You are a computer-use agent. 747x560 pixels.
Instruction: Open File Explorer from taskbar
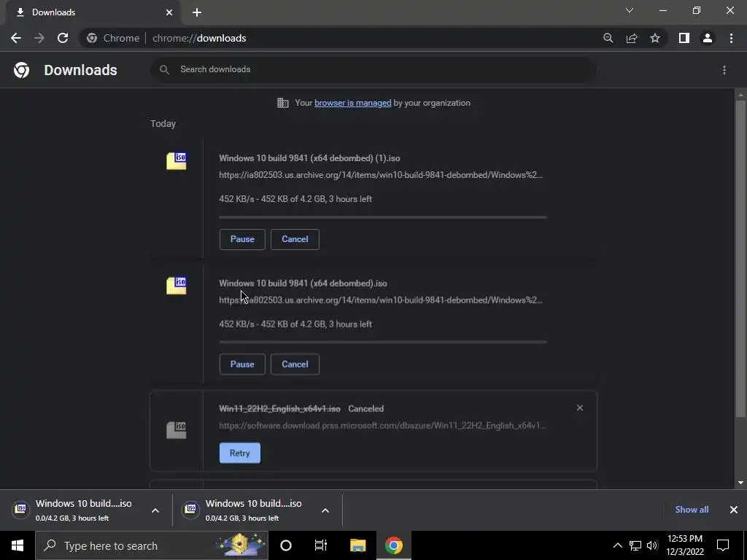(x=357, y=545)
